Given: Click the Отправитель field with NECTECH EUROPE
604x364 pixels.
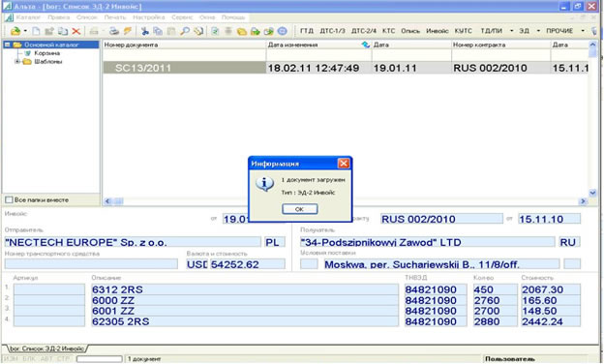Looking at the screenshot, I should point(133,242).
